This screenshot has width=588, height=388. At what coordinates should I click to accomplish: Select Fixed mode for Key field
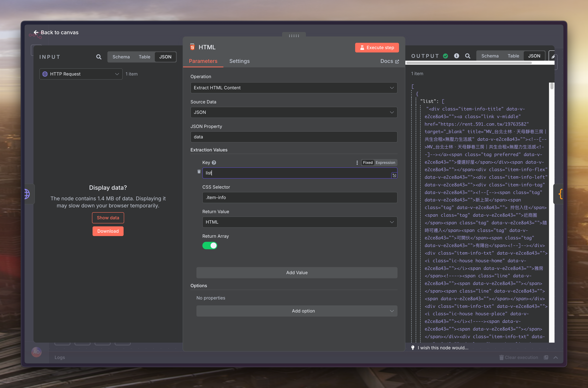[x=368, y=163]
